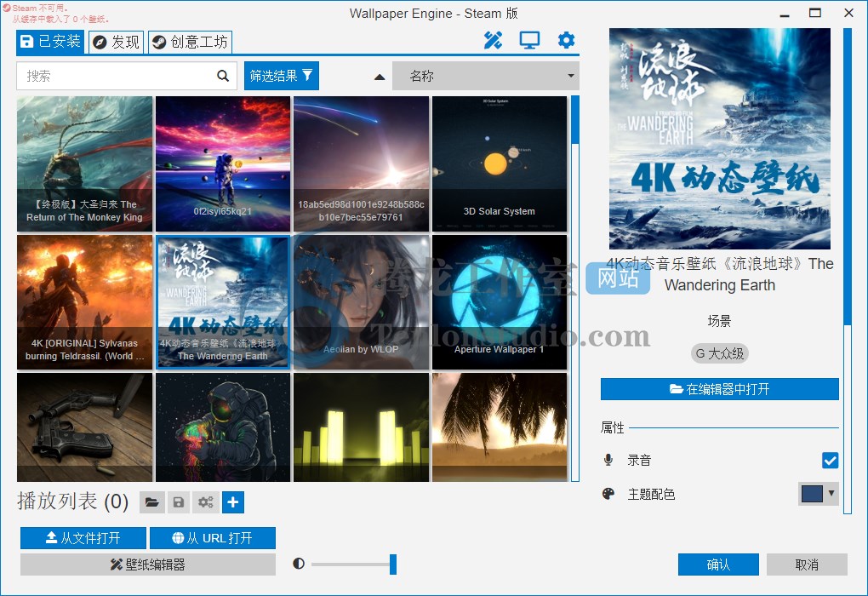Click the 从 URL 打开 button
This screenshot has height=596, width=868.
coord(213,538)
